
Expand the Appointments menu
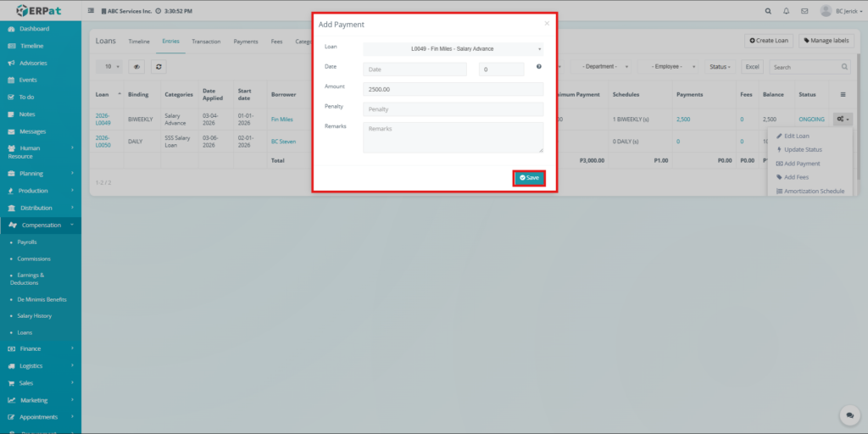point(41,417)
